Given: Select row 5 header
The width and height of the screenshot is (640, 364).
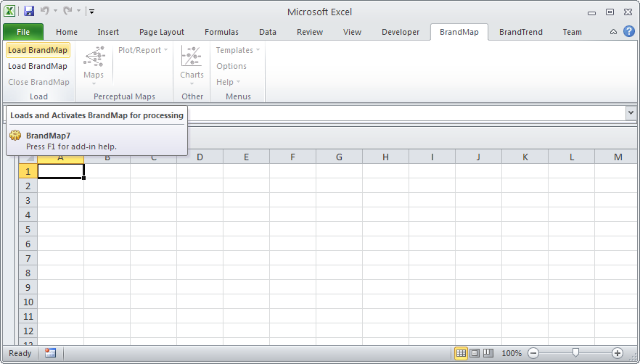Looking at the screenshot, I should pos(28,229).
